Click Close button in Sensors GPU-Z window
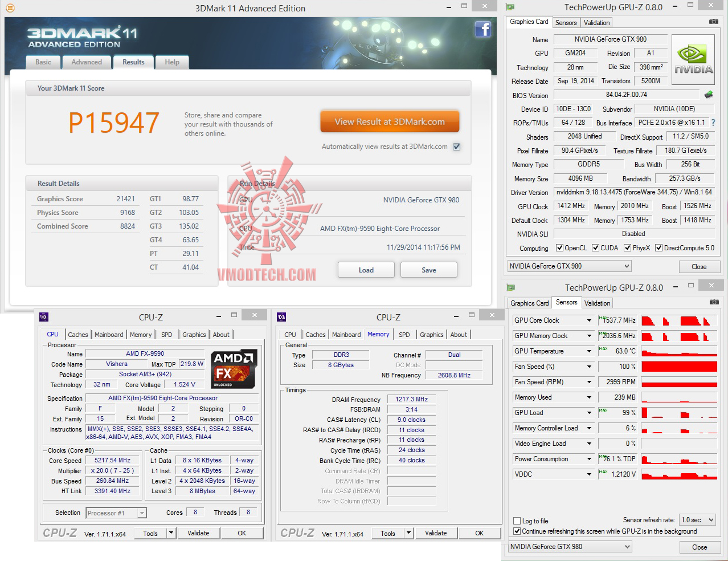728x561 pixels. (700, 547)
